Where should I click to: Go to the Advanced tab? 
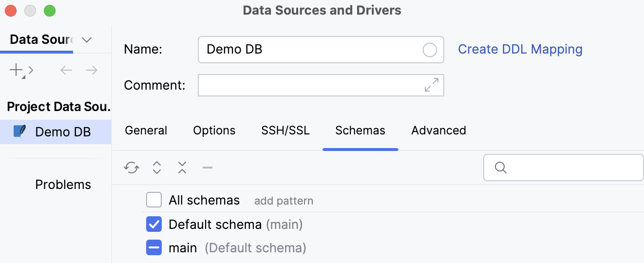[438, 131]
